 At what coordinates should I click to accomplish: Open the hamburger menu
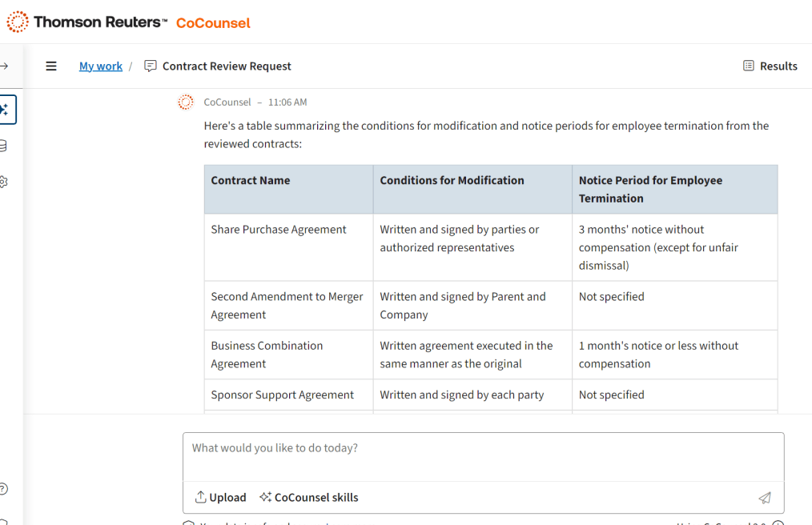pyautogui.click(x=51, y=66)
